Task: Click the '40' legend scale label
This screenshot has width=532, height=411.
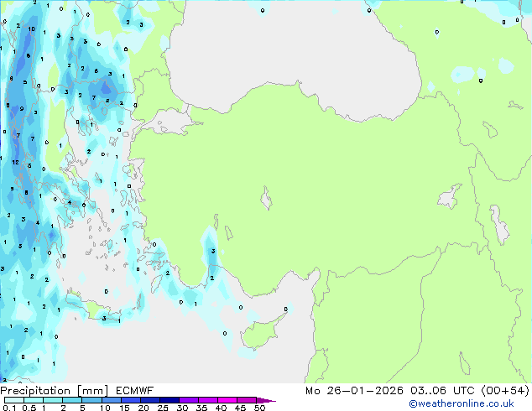Action: (221, 408)
